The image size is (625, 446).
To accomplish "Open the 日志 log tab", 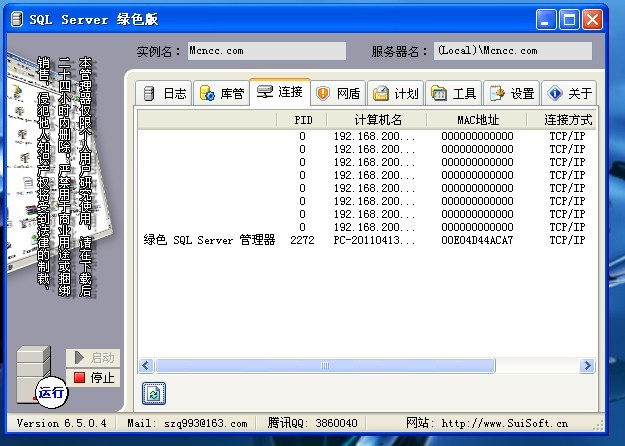I will 164,93.
